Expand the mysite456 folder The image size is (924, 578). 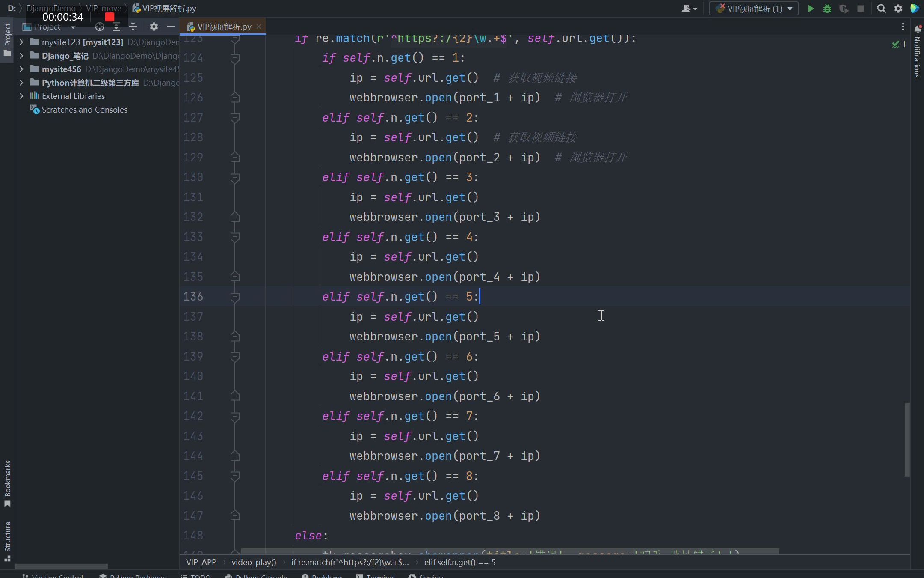pyautogui.click(x=21, y=69)
